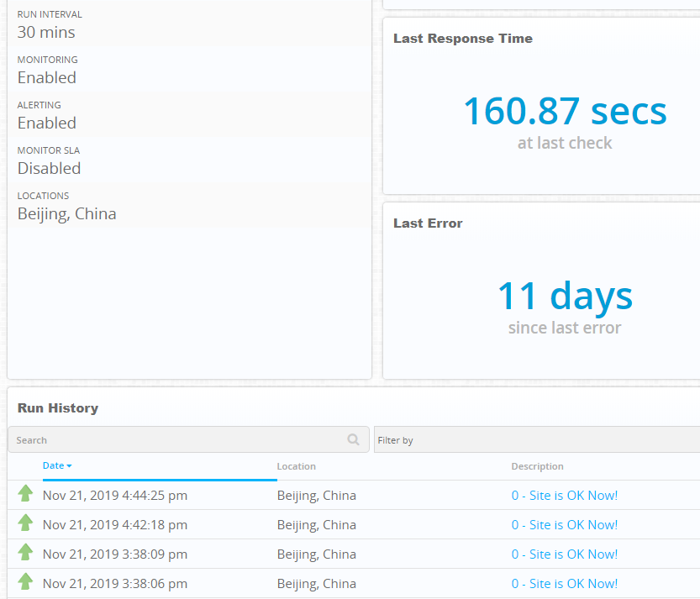This screenshot has width=700, height=599.
Task: Click the Monitor SLA Disabled setting value
Action: click(50, 168)
